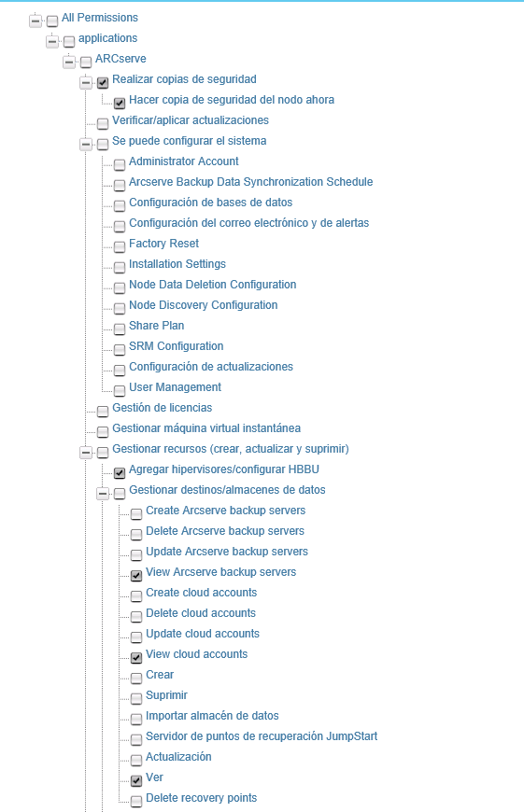Check the User Management checkbox
This screenshot has width=524, height=812.
point(120,390)
